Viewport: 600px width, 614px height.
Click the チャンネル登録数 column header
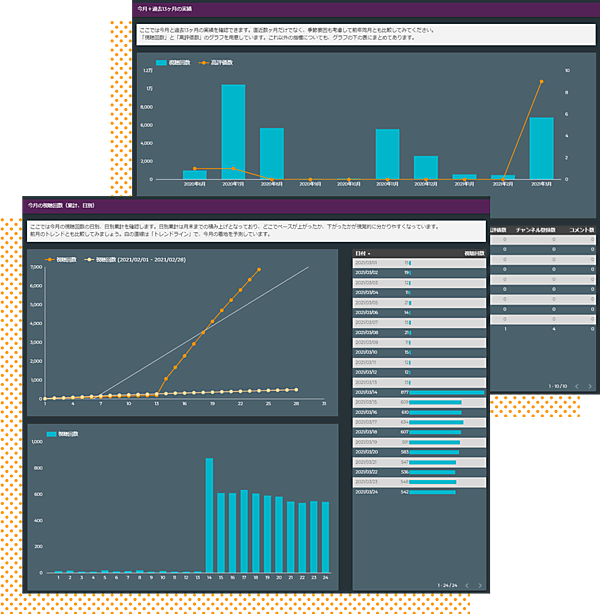coord(536,229)
